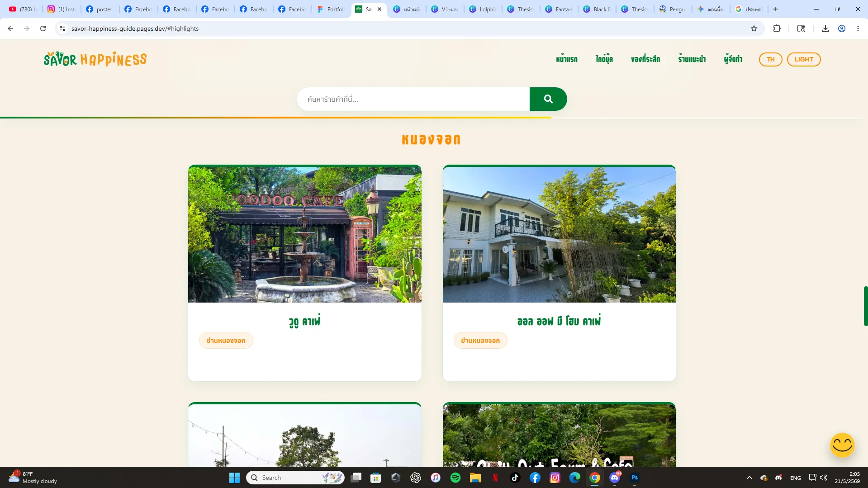Expand hidden system tray icons chevron
Image resolution: width=868 pixels, height=488 pixels.
coord(749,478)
